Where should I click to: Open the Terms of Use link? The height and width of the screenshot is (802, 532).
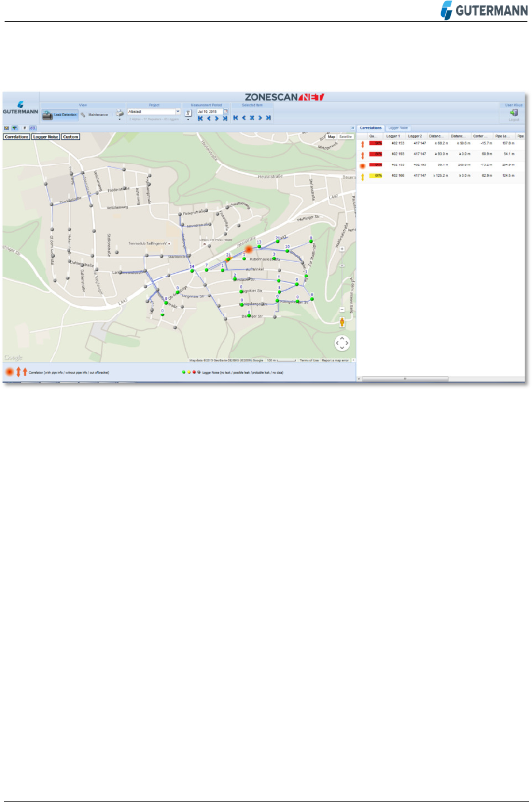point(309,360)
